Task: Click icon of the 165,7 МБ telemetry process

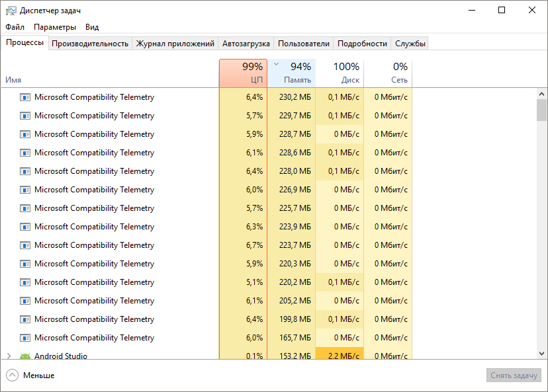Action: point(25,338)
